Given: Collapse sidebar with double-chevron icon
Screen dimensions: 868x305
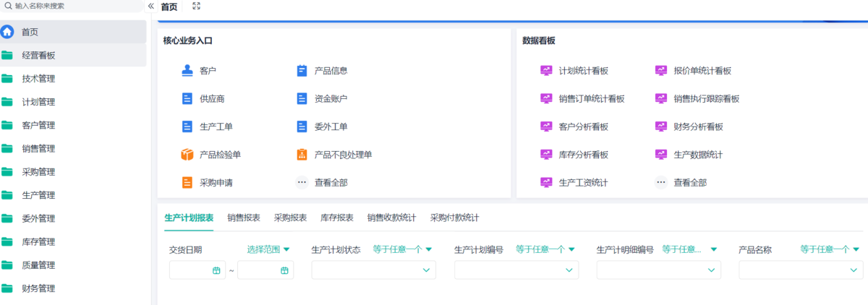Looking at the screenshot, I should [151, 6].
